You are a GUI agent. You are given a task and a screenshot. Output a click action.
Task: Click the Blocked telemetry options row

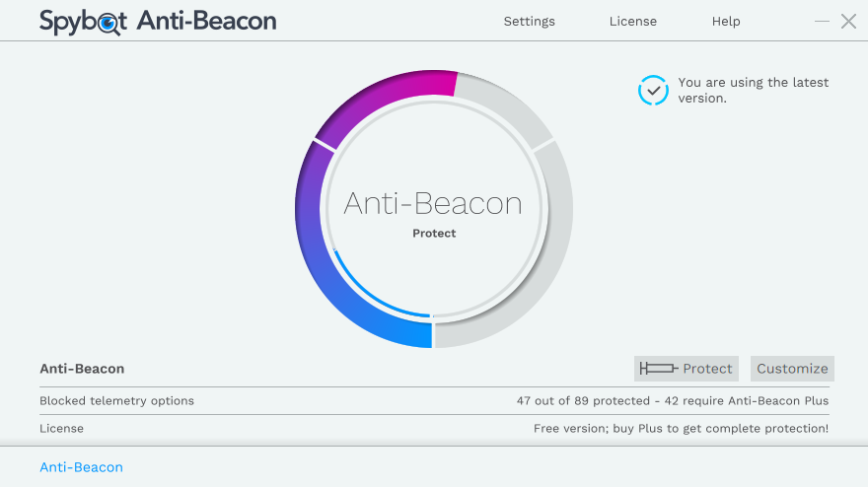coord(116,401)
